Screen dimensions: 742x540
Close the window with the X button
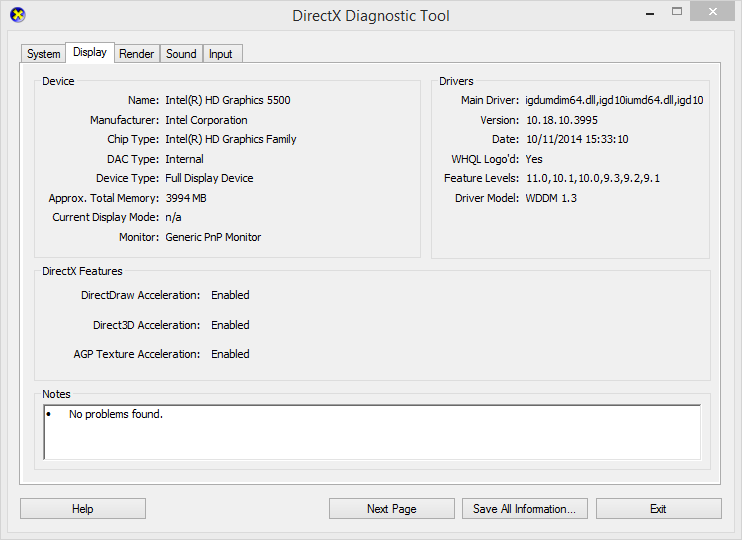(712, 12)
